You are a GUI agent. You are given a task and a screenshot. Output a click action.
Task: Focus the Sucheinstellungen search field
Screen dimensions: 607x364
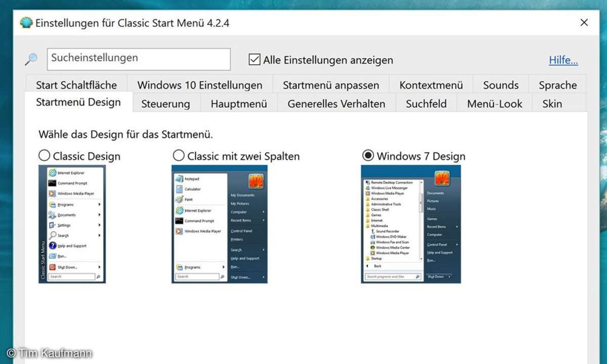point(139,59)
